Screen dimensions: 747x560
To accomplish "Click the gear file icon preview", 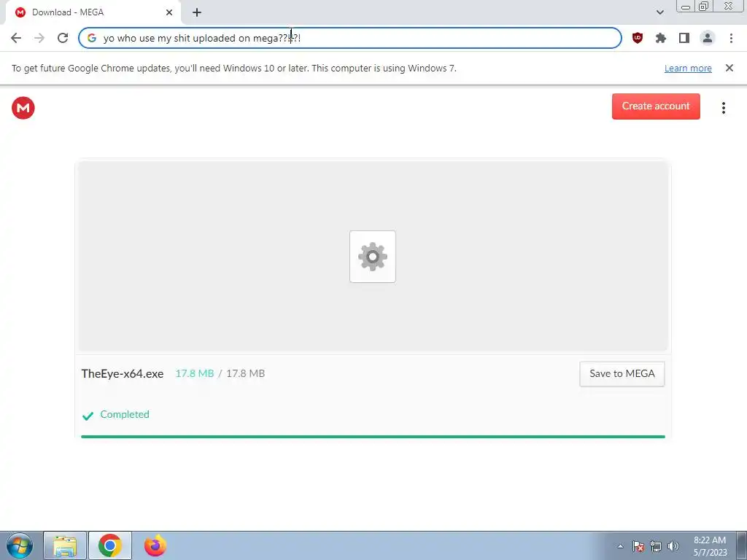I will [373, 257].
